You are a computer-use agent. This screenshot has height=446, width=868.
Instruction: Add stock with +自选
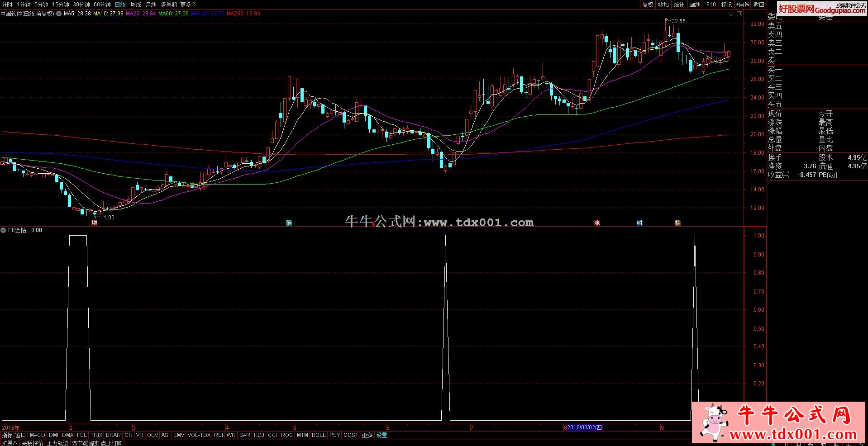[743, 5]
